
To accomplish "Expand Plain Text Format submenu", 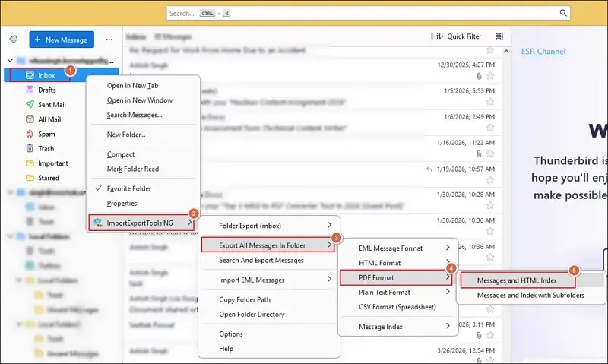I will point(398,293).
